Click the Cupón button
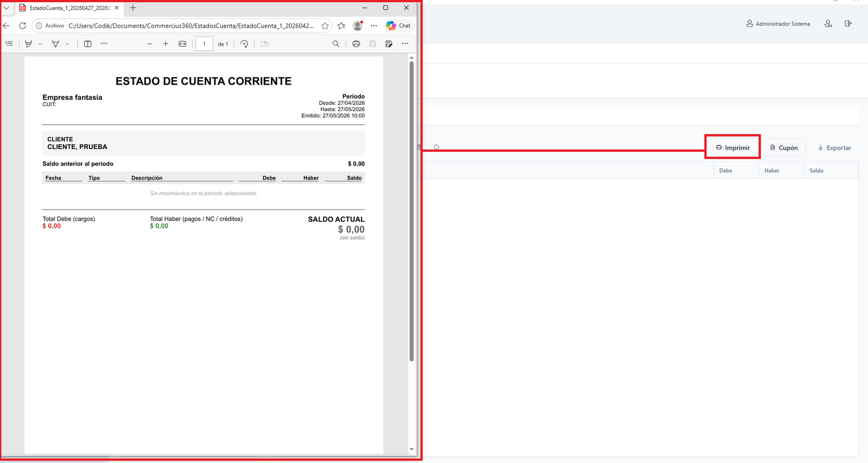The width and height of the screenshot is (868, 463). (x=783, y=147)
